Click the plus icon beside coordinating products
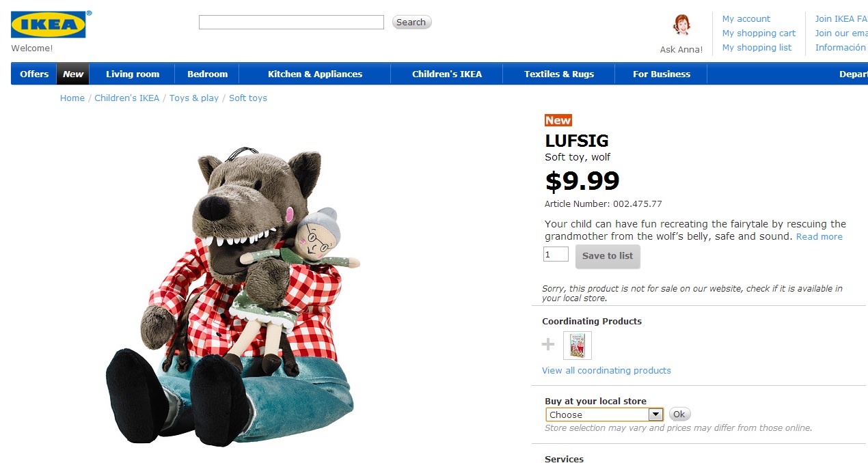Viewport: 868px width, 463px height. 548,345
